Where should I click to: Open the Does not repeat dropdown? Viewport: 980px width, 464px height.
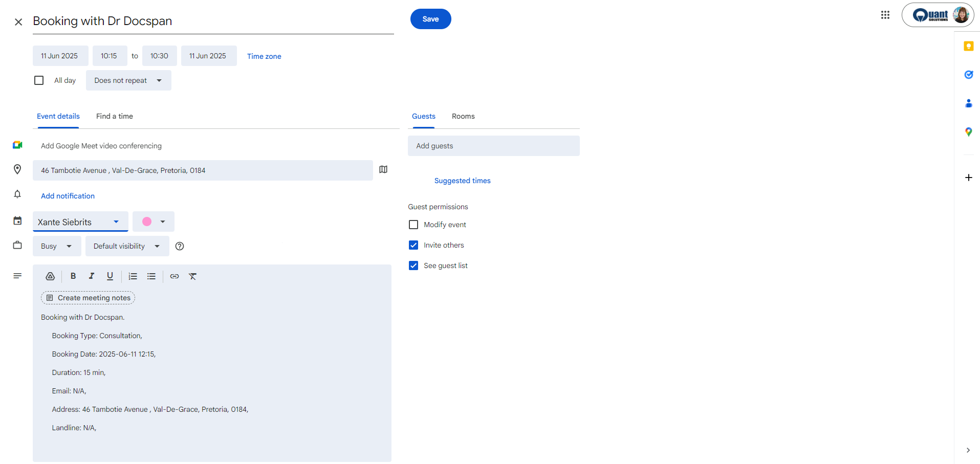(128, 80)
